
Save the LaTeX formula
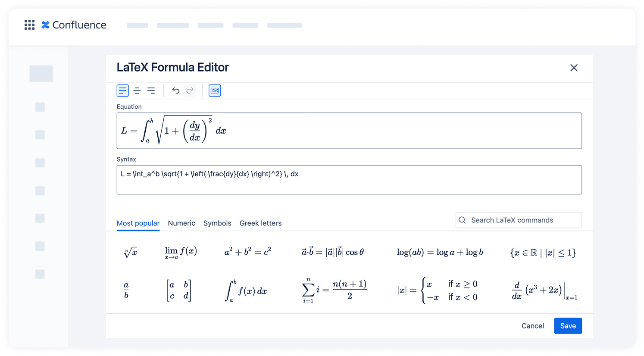point(568,326)
